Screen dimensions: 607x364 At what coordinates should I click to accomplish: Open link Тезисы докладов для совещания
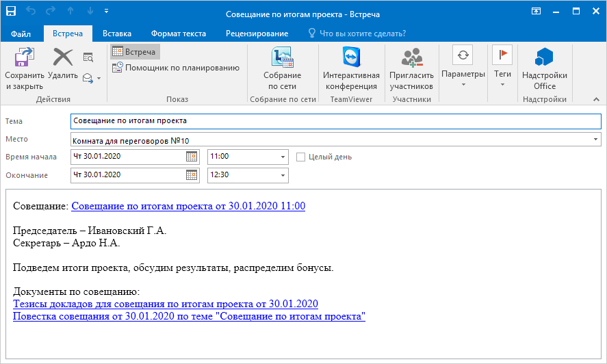166,304
